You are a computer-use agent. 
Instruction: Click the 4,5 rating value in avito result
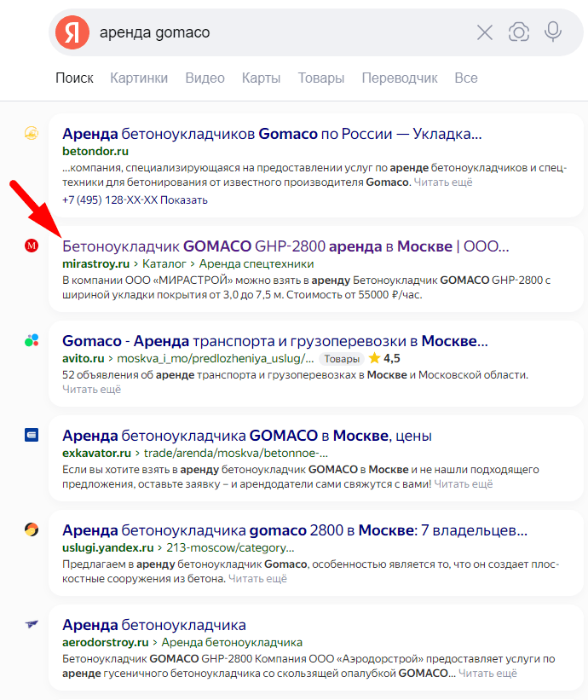tap(391, 358)
